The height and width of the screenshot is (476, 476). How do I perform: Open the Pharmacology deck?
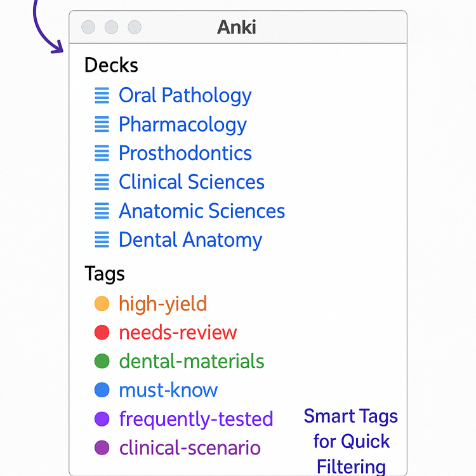183,125
